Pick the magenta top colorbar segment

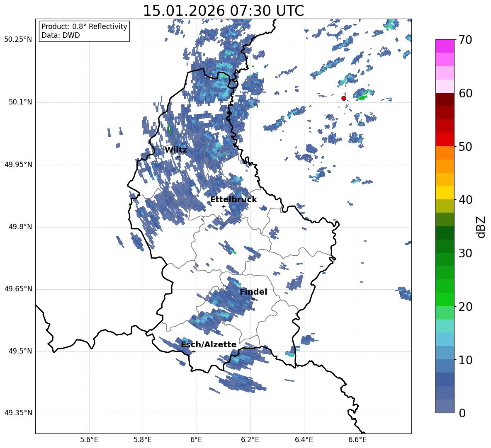click(x=445, y=46)
